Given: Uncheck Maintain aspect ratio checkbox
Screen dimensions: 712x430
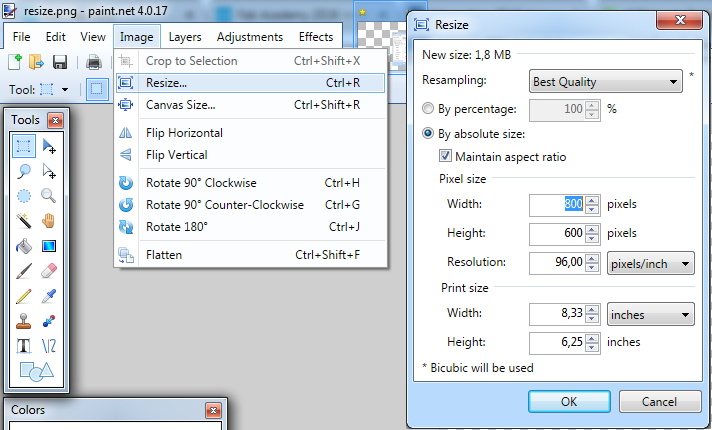Looking at the screenshot, I should tap(445, 156).
